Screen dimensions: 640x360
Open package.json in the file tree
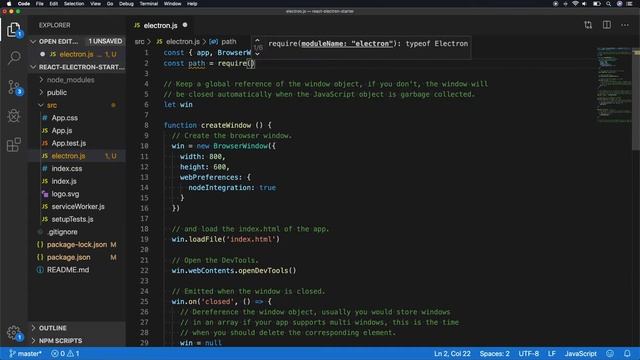click(69, 257)
